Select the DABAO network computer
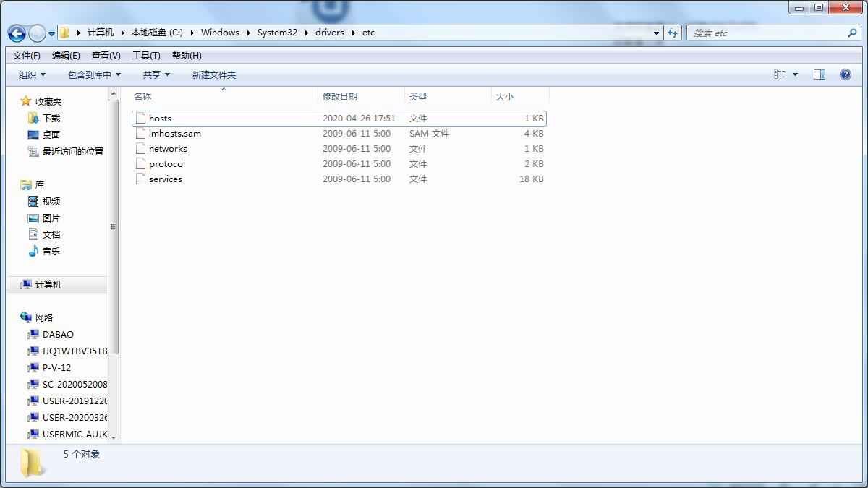 click(x=57, y=335)
